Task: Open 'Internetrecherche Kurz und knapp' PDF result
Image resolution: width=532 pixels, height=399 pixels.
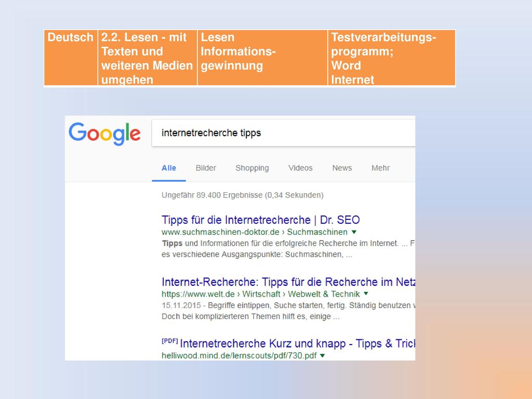Action: click(298, 344)
